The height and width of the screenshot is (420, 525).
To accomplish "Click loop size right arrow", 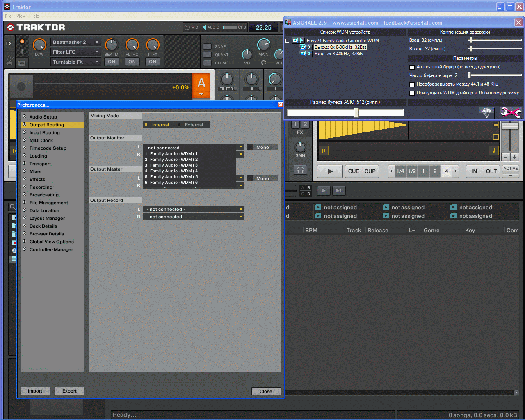I will (455, 171).
